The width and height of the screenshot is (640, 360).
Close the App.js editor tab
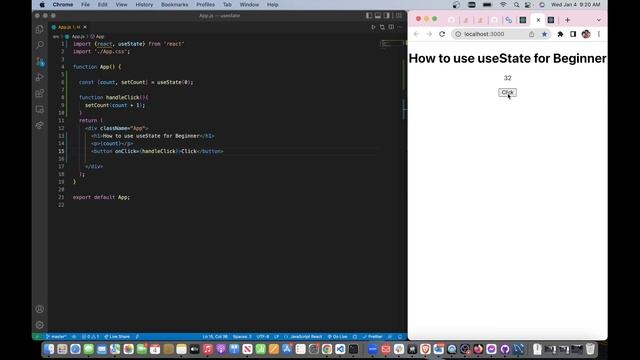click(85, 27)
